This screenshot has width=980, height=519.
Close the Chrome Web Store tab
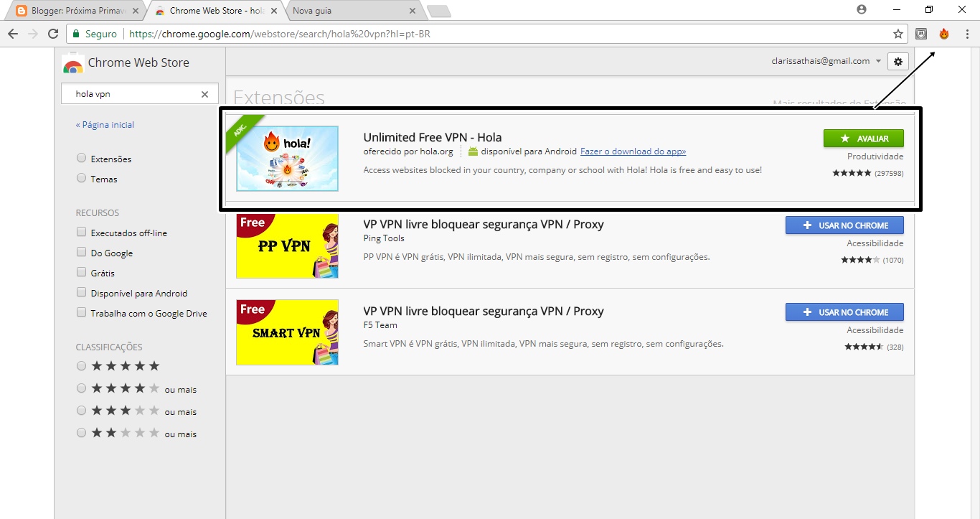pyautogui.click(x=273, y=11)
